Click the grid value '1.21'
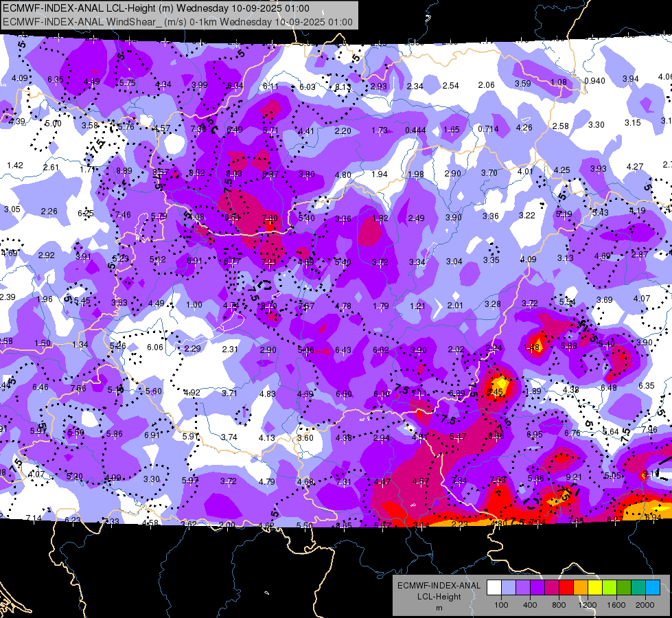 coord(417,306)
